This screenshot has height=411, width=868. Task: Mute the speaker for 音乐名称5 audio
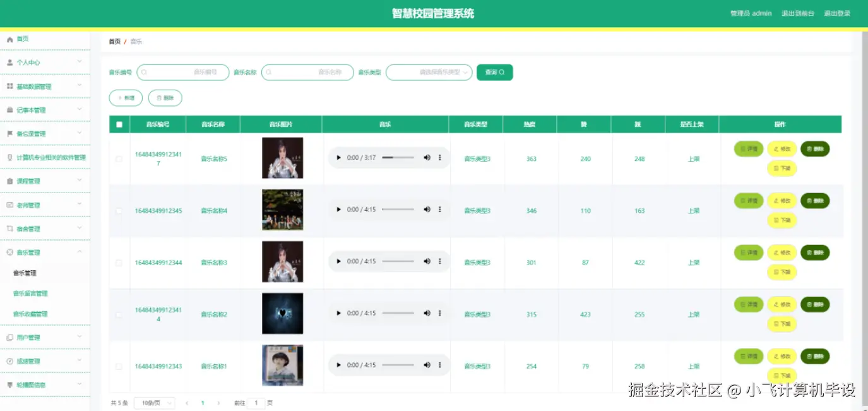(x=427, y=157)
